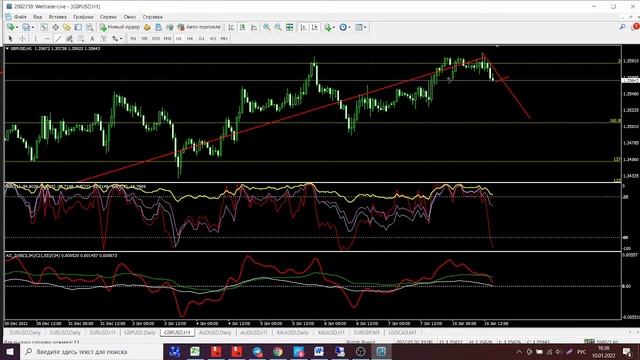
Task: Open the Файл menu
Action: pyautogui.click(x=20, y=17)
